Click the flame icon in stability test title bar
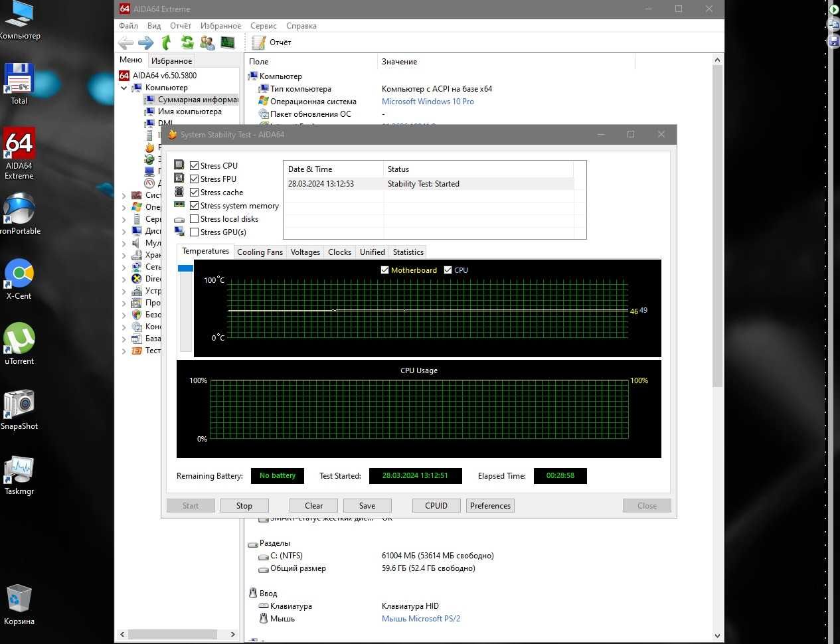Screen dimensions: 840x644 [x=172, y=134]
